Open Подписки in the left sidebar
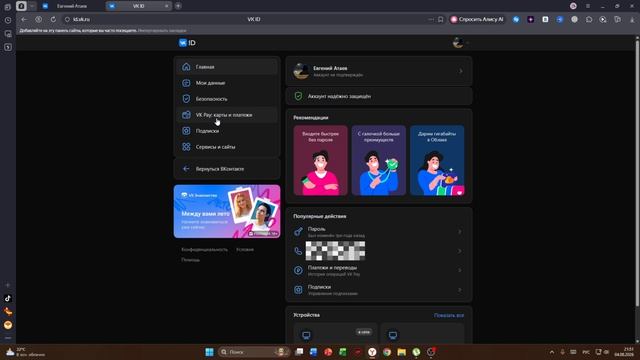This screenshot has height=360, width=640. click(x=227, y=131)
